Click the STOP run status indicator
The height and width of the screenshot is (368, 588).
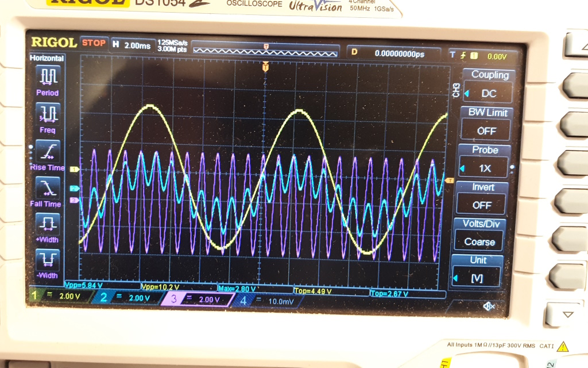[x=94, y=43]
